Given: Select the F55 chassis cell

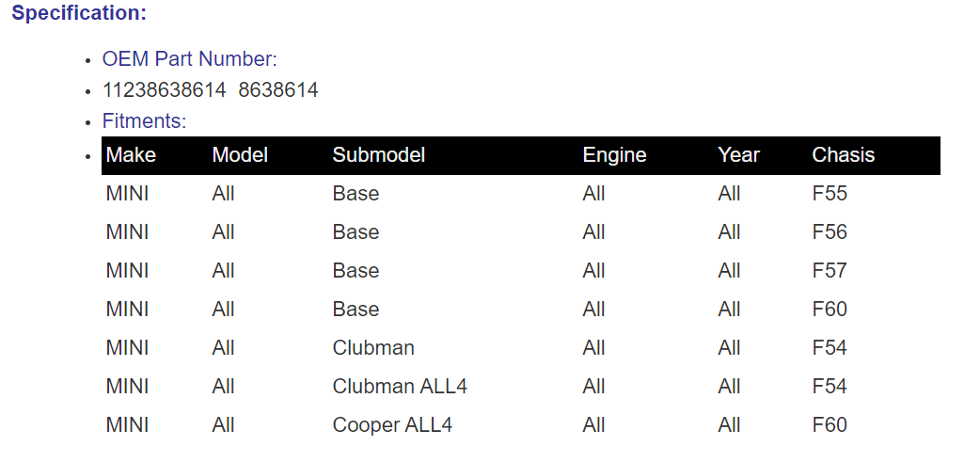Looking at the screenshot, I should tap(830, 194).
